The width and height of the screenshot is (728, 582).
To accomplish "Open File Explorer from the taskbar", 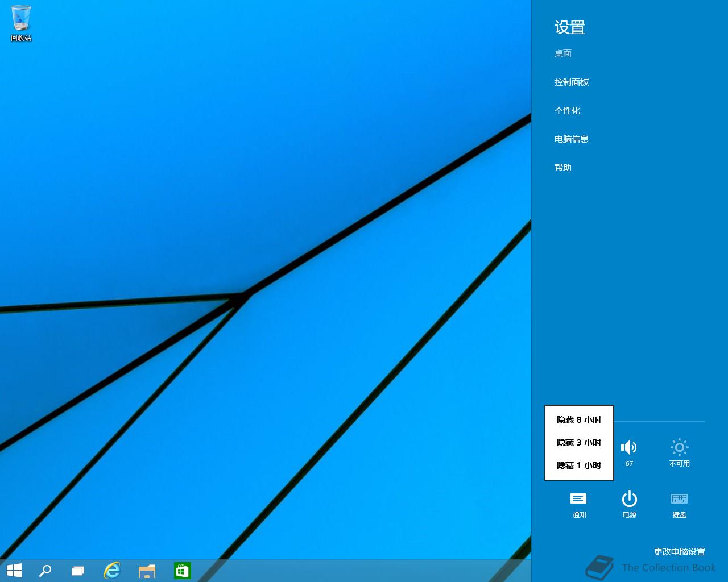I will coord(147,571).
